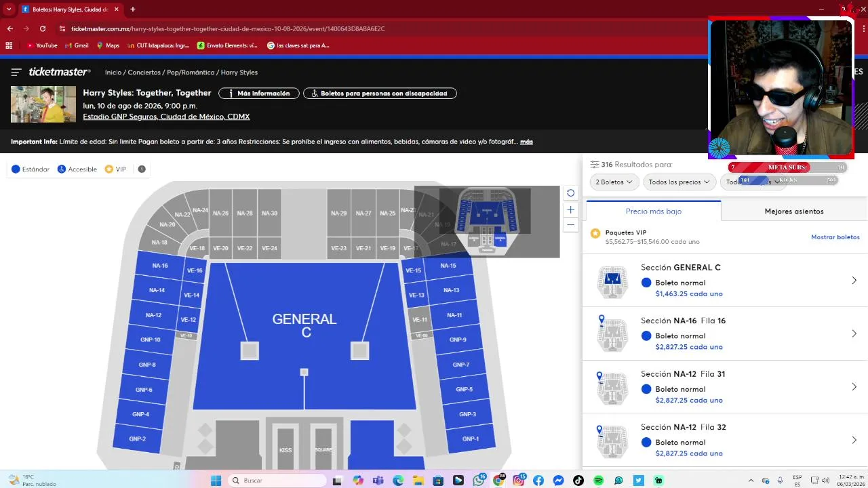
Task: Open the Envato Elements bookmark
Action: [x=227, y=45]
